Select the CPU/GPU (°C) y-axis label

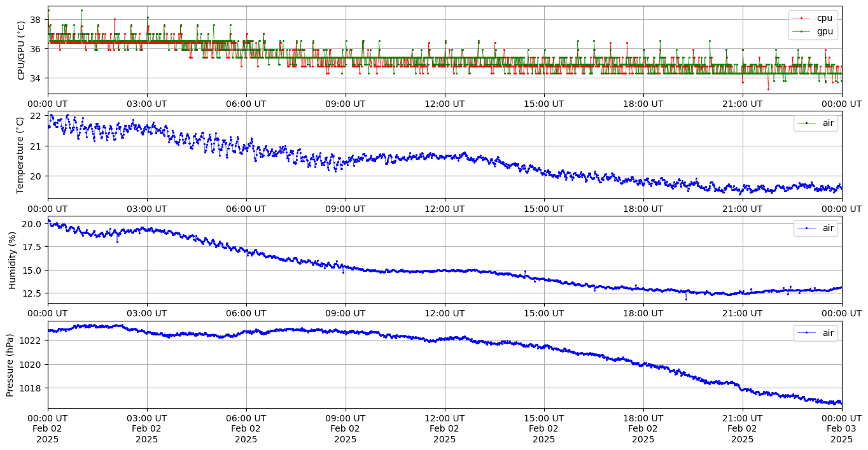pyautogui.click(x=21, y=50)
